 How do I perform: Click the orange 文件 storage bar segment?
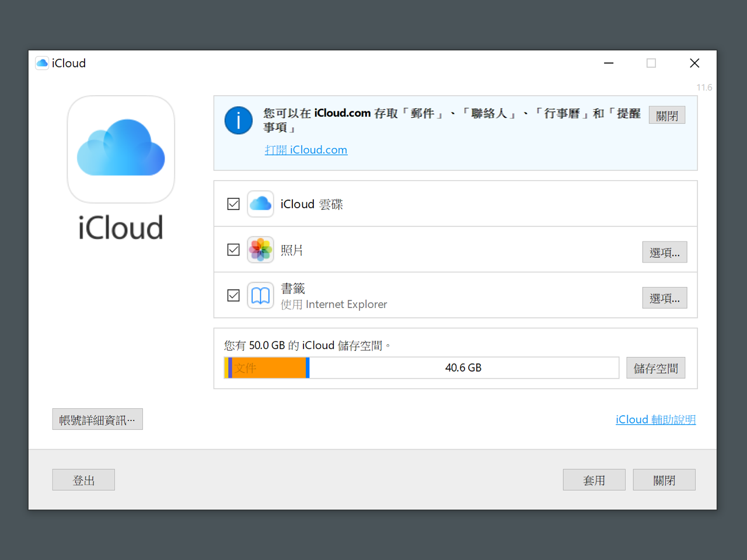pyautogui.click(x=269, y=368)
